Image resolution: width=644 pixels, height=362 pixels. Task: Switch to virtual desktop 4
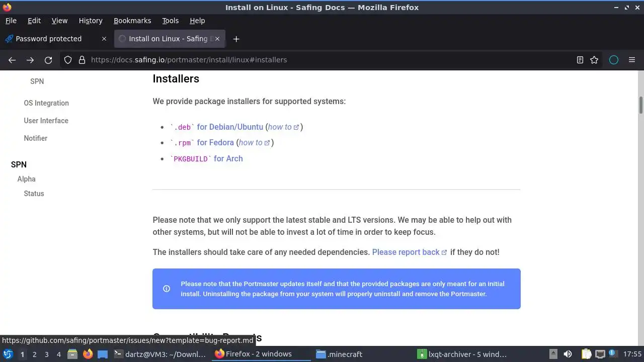(x=58, y=354)
